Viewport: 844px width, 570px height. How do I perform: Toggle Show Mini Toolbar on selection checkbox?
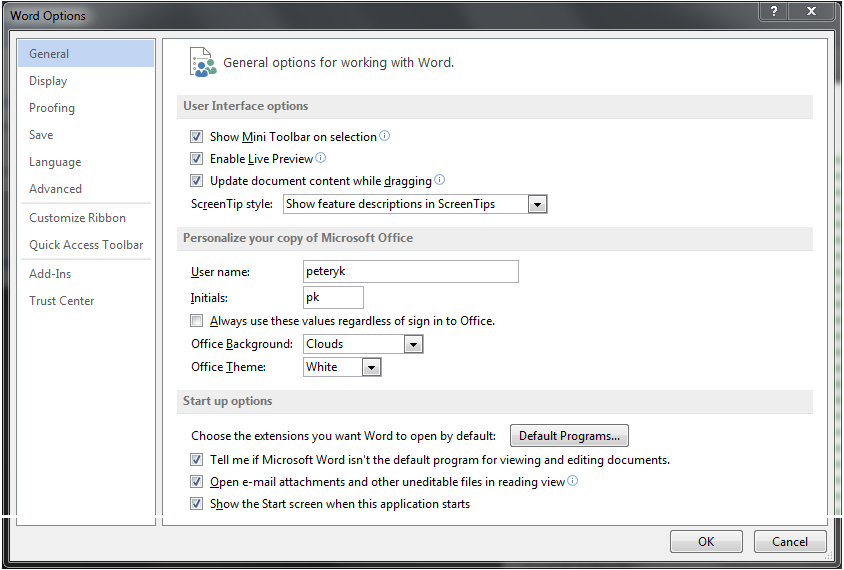[x=196, y=137]
